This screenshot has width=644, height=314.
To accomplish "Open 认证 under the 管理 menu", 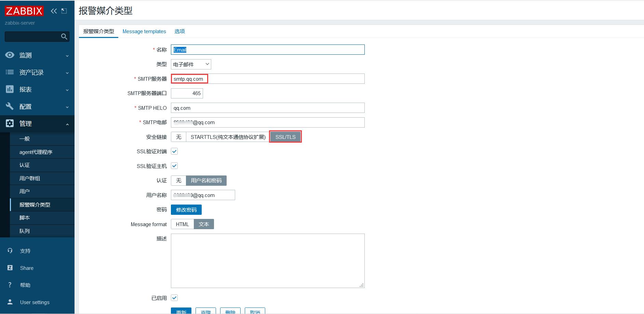I will click(x=42, y=165).
